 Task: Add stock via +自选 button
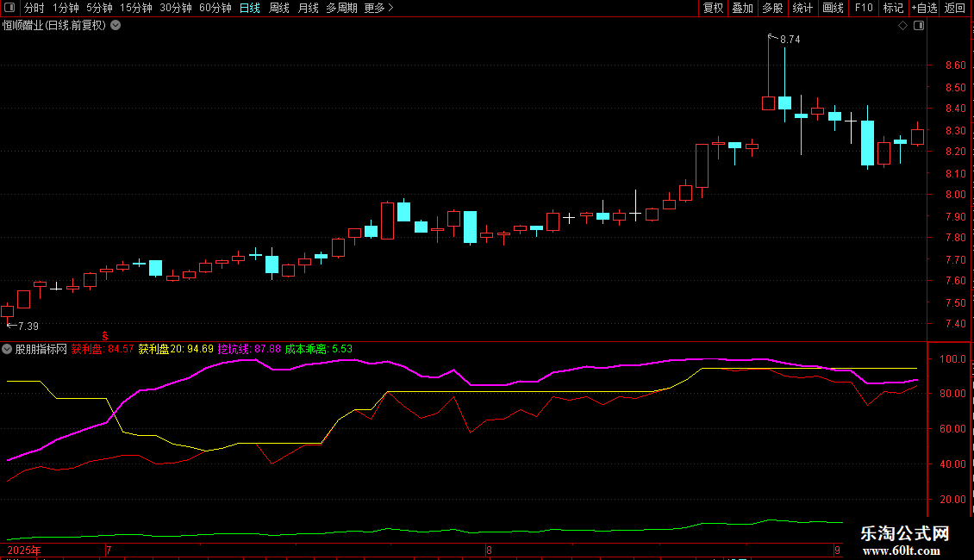point(924,8)
